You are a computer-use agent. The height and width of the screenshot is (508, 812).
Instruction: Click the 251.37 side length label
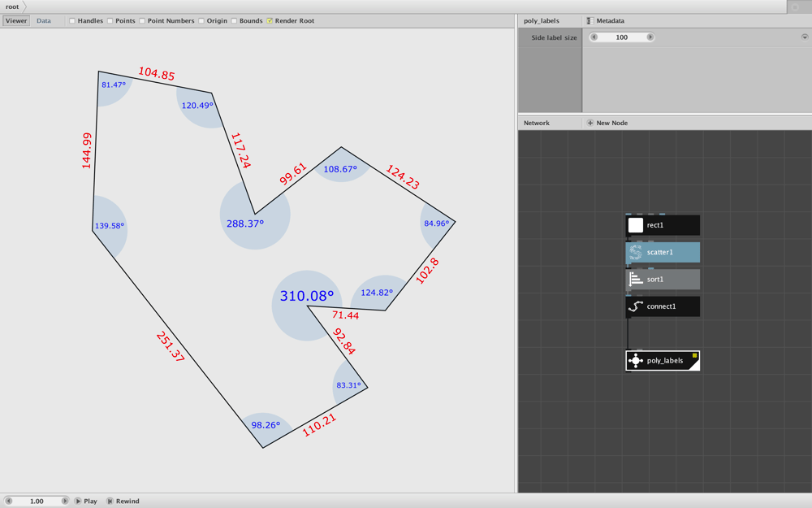pos(171,347)
